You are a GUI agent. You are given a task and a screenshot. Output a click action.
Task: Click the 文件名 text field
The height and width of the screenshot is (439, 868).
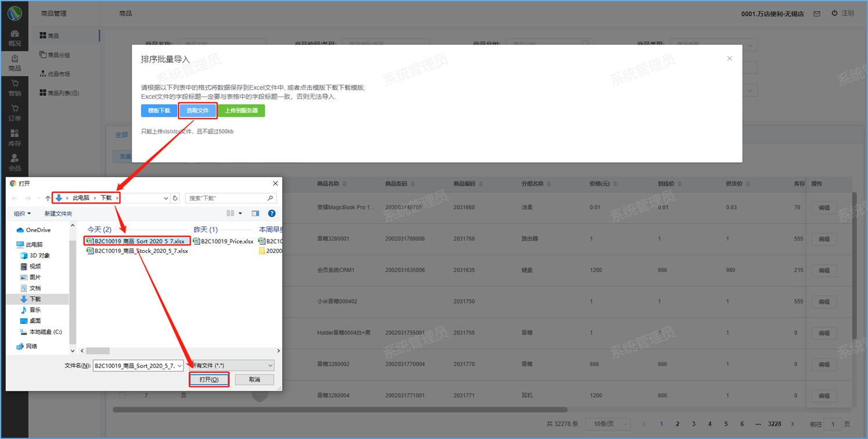134,365
